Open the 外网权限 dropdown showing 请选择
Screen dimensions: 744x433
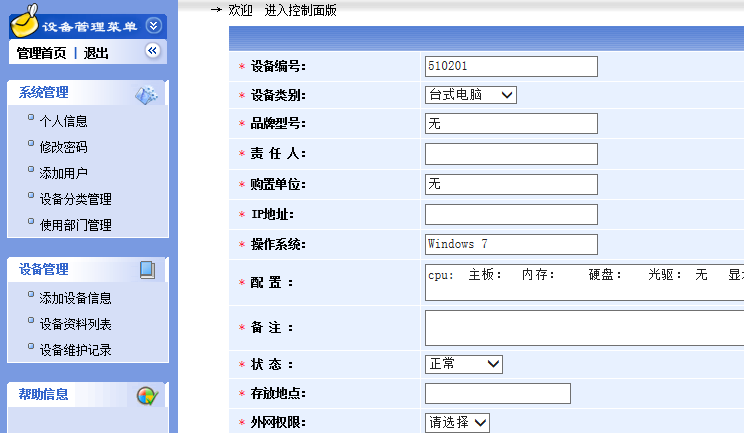coord(457,423)
